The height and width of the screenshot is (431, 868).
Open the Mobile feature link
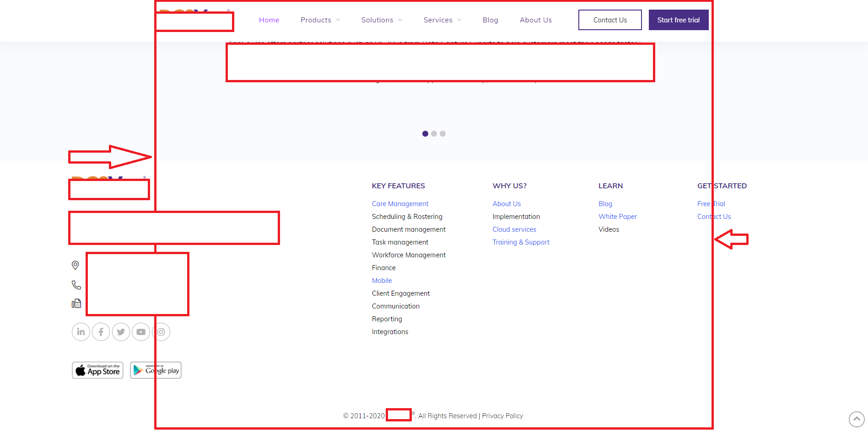tap(382, 281)
